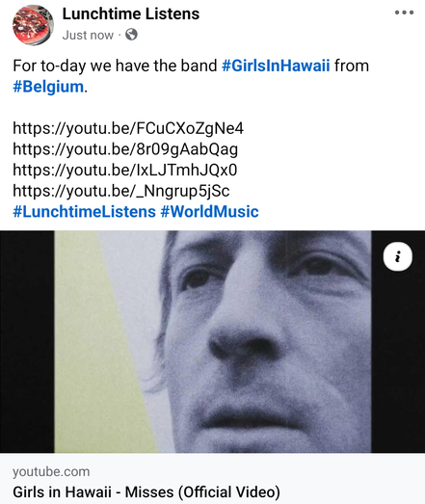This screenshot has height=504, width=425.
Task: Click the Lunchtime Listens profile picture
Action: pos(33,25)
